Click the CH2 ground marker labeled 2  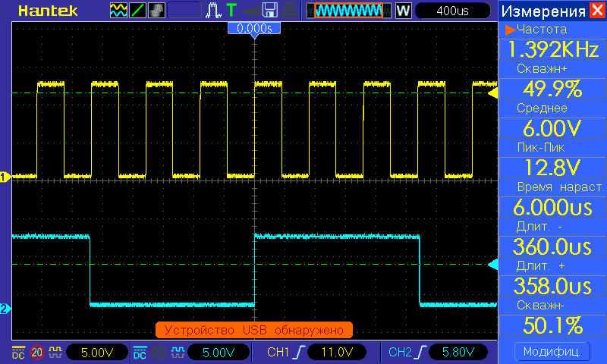[5, 309]
